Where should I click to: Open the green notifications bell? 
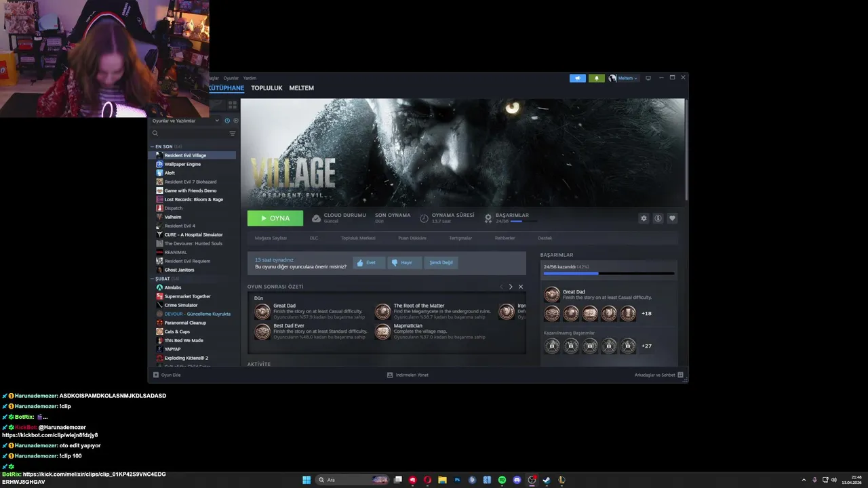[x=597, y=78]
